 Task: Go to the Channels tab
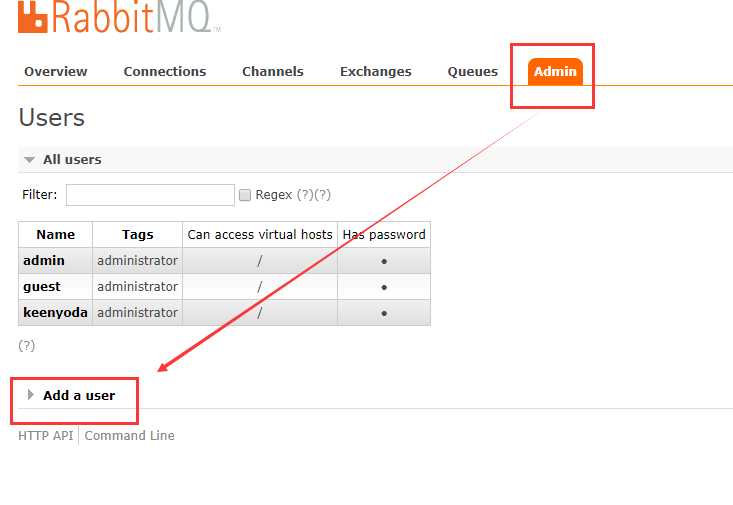(x=273, y=72)
